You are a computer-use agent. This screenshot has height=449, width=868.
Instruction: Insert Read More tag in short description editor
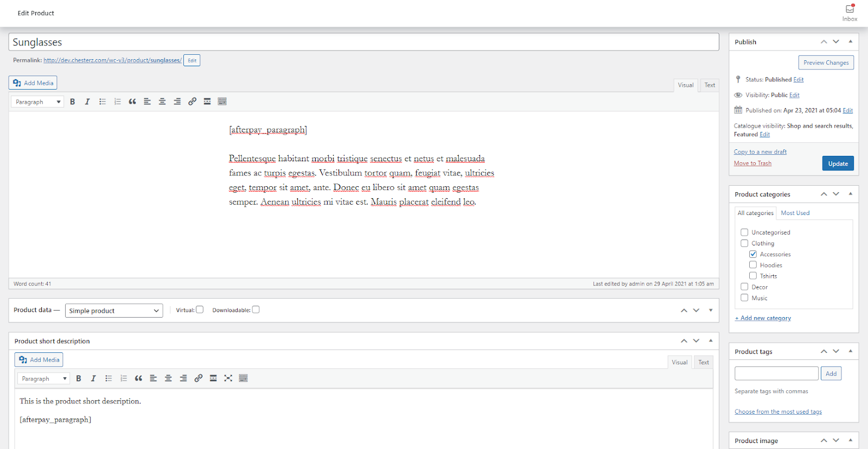(213, 378)
